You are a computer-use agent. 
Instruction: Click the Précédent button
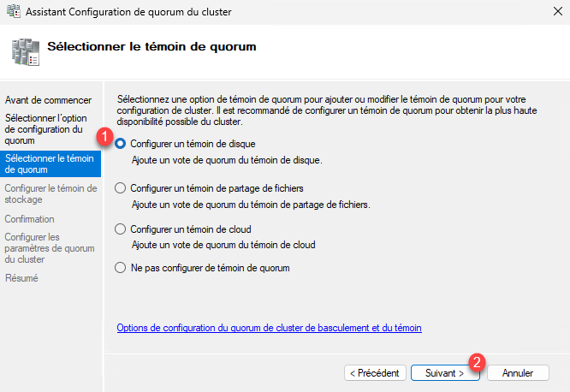click(x=375, y=373)
